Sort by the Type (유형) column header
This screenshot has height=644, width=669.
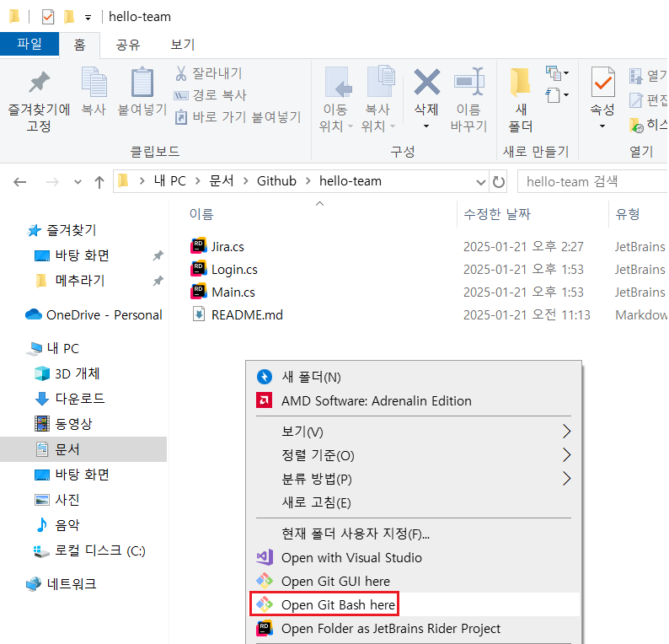click(x=627, y=214)
